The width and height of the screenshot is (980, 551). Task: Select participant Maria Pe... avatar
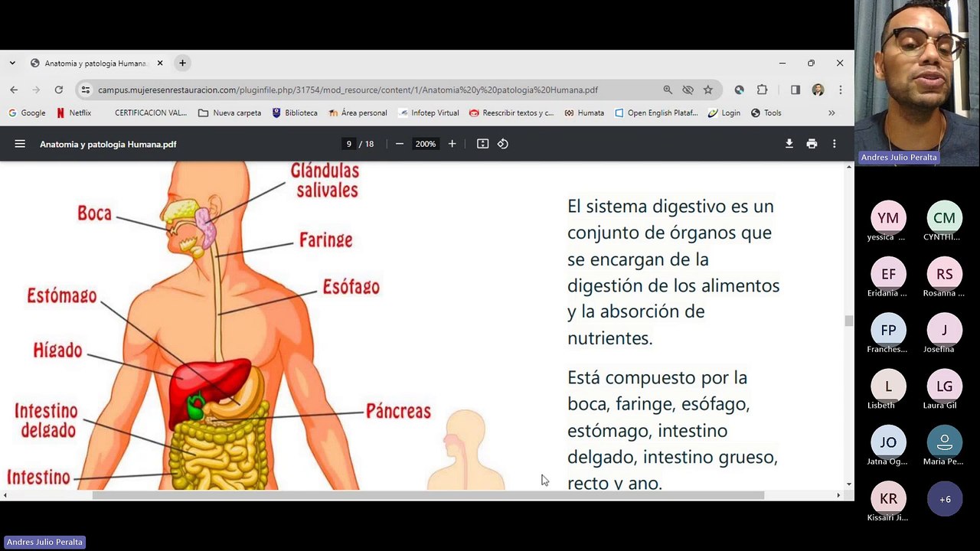(x=944, y=442)
